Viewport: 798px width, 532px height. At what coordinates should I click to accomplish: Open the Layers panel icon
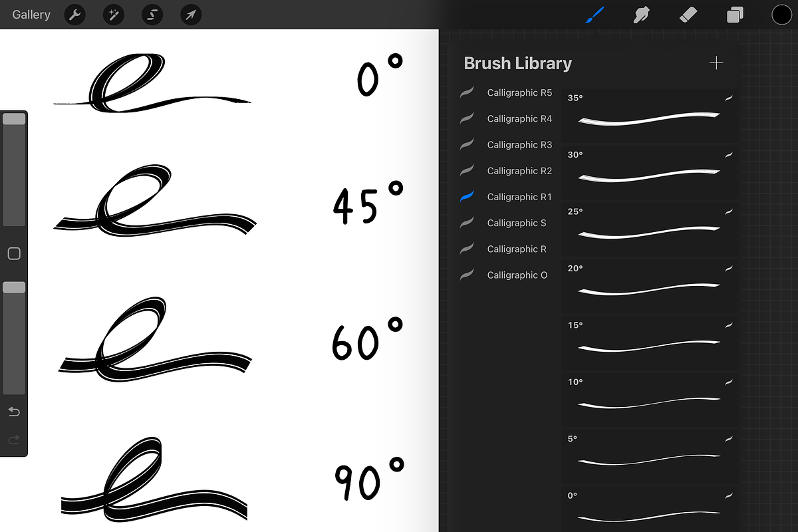coord(735,15)
